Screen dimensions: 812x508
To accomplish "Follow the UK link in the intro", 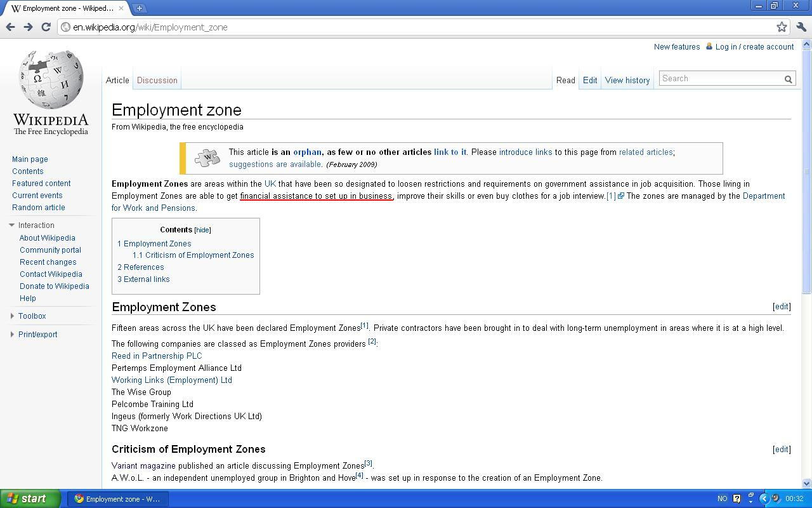I will [x=270, y=184].
